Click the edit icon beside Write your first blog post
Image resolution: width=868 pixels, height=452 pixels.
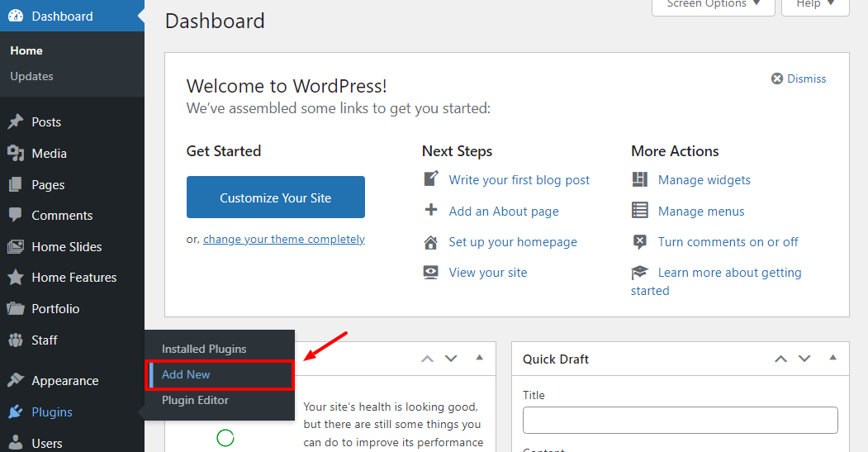point(430,179)
